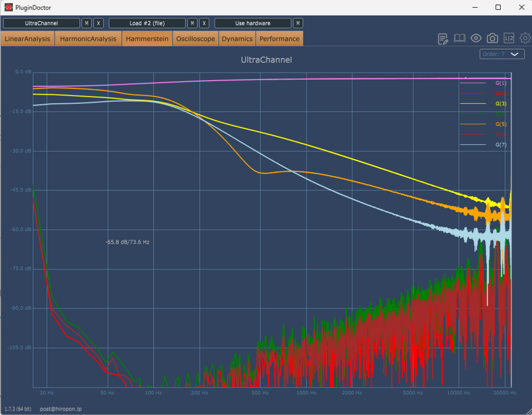Mute the UltraChannel plugin slot

87,23
